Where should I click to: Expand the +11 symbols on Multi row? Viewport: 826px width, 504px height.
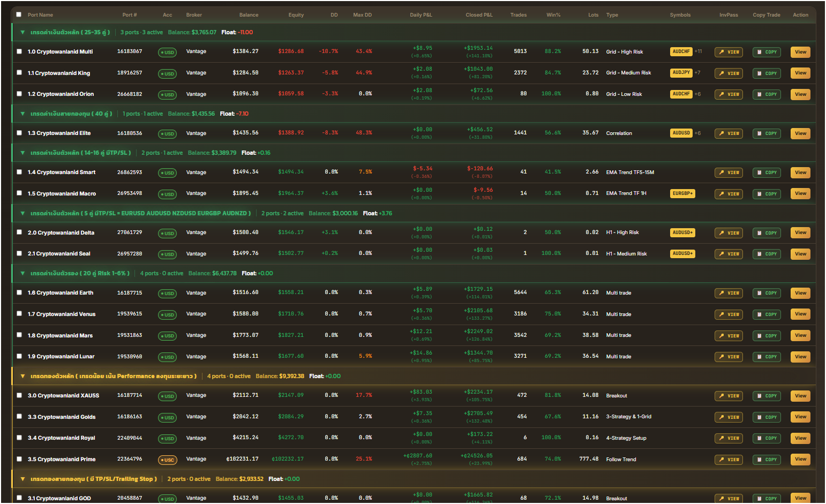tap(698, 52)
